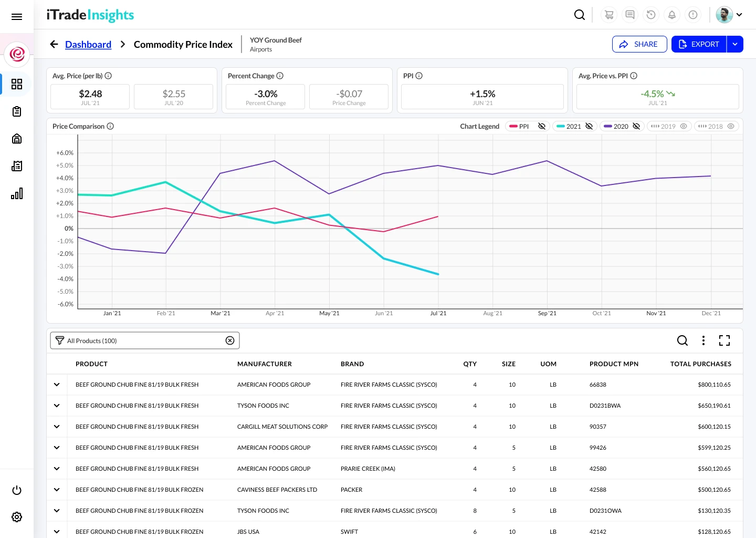Click the 2021 teal color swatch
This screenshot has height=538, width=756.
coord(561,126)
